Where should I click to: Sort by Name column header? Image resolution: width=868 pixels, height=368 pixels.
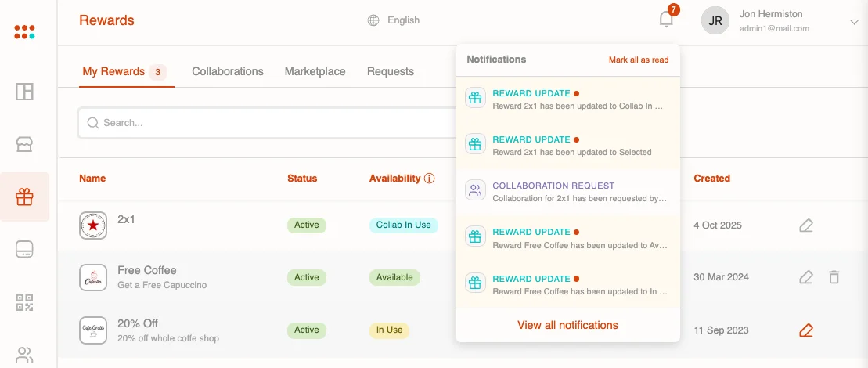pyautogui.click(x=92, y=179)
